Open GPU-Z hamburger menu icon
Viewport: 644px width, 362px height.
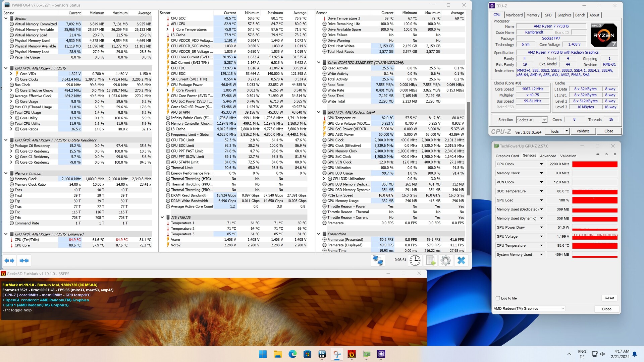click(615, 155)
